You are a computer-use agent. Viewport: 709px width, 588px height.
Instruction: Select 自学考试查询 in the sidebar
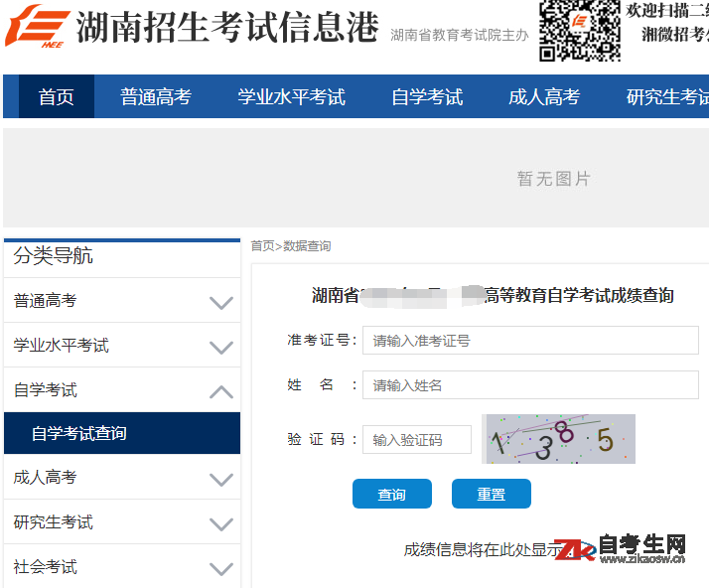(x=122, y=433)
